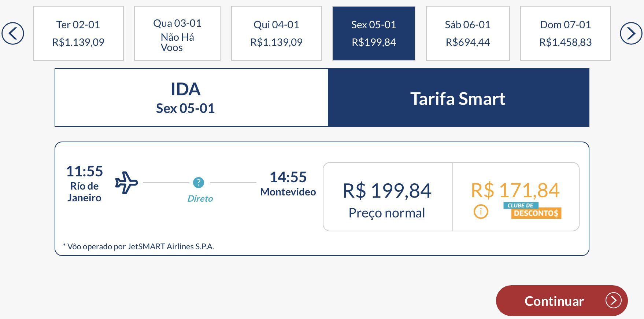The height and width of the screenshot is (319, 644).
Task: Click the JetSMART Airlines operator note
Action: coord(138,246)
